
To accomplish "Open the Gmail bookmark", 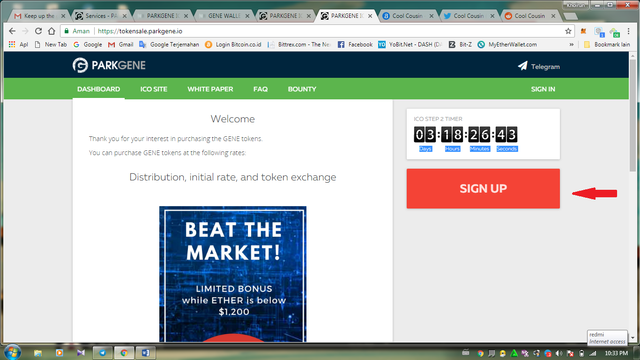I will point(120,44).
